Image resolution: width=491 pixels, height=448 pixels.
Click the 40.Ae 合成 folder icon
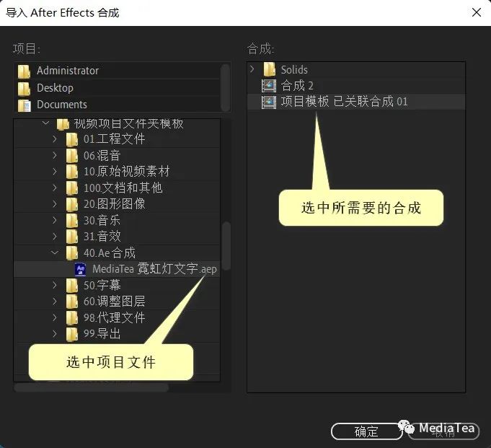pos(71,253)
